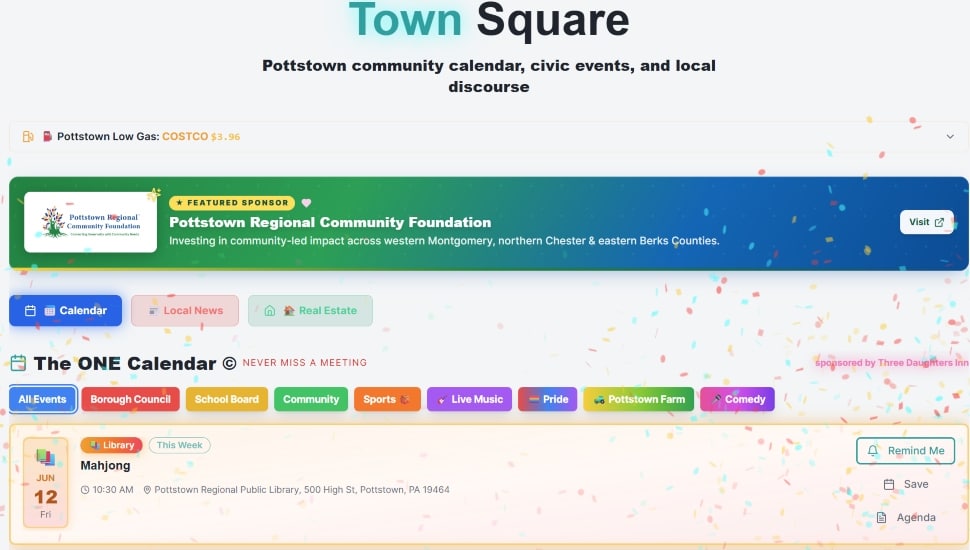Click the house icon on Real Estate
This screenshot has width=970, height=550.
pos(270,311)
